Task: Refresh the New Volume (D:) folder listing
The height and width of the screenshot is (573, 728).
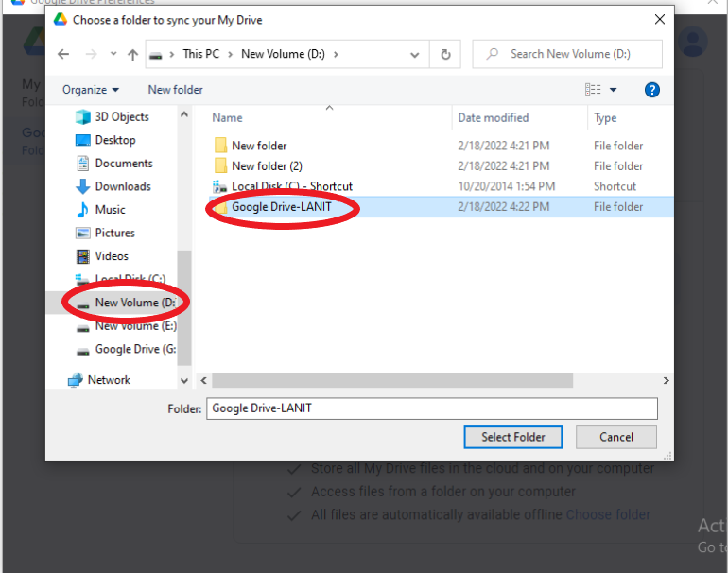Action: (445, 54)
